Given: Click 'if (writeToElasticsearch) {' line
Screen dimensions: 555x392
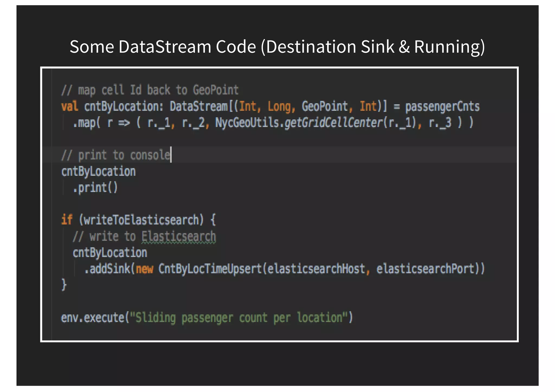Looking at the screenshot, I should tap(138, 220).
